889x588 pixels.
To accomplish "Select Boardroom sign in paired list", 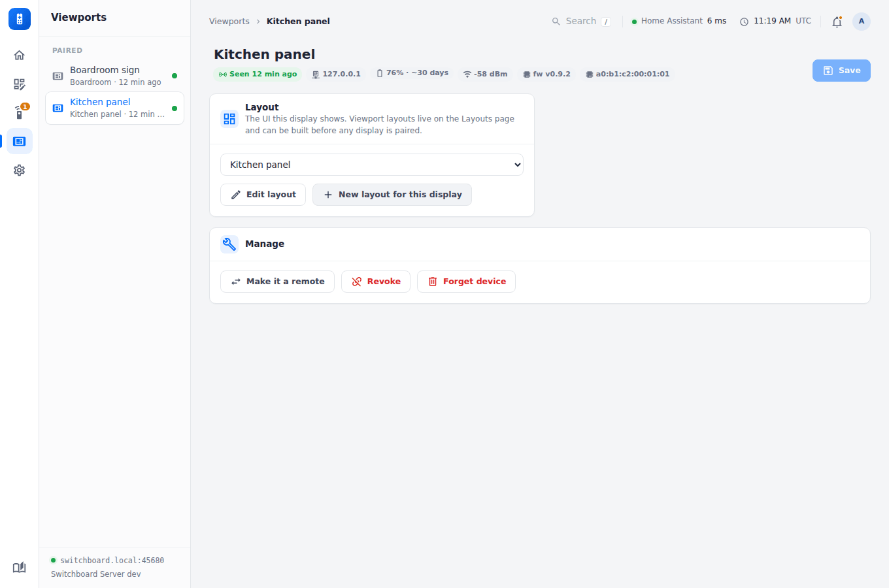I will point(114,76).
